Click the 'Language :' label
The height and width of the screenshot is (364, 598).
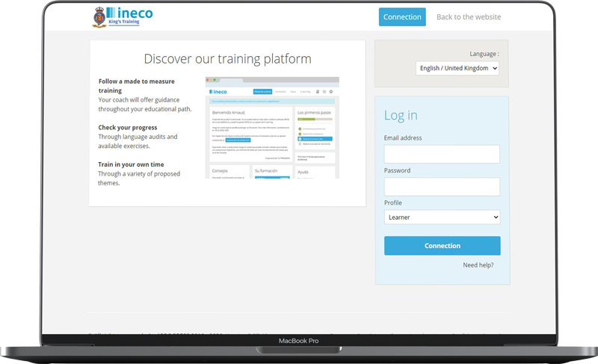click(x=484, y=54)
